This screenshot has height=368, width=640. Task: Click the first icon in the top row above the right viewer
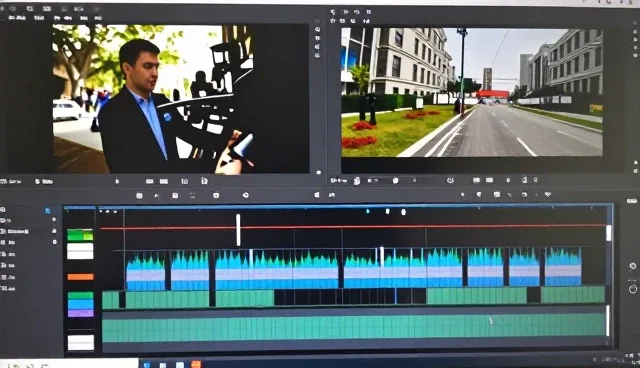pyautogui.click(x=333, y=12)
